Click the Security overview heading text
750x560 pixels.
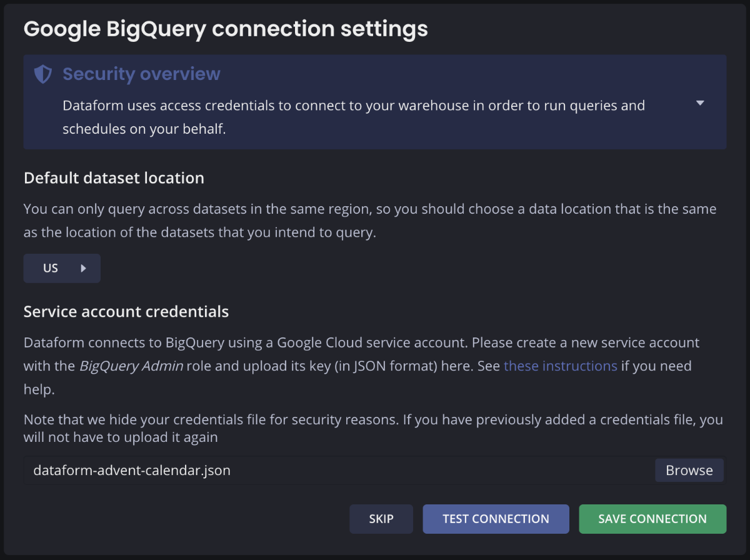pyautogui.click(x=141, y=74)
